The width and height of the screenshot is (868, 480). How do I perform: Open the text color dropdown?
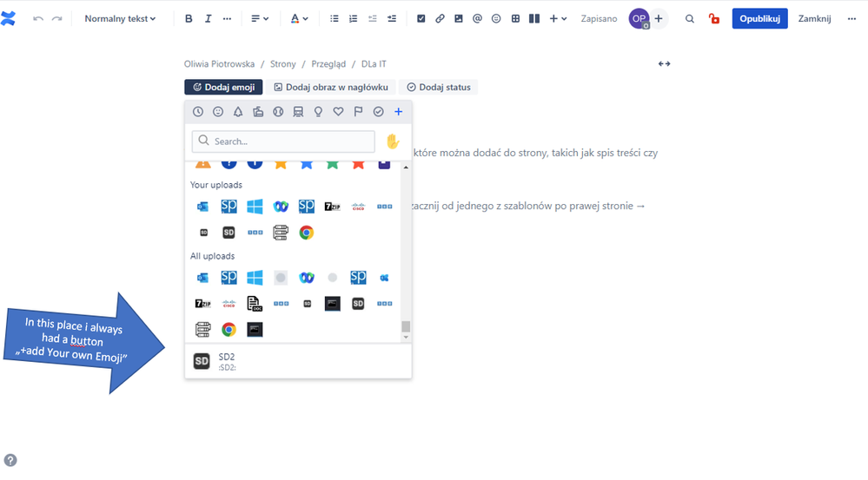tap(300, 19)
